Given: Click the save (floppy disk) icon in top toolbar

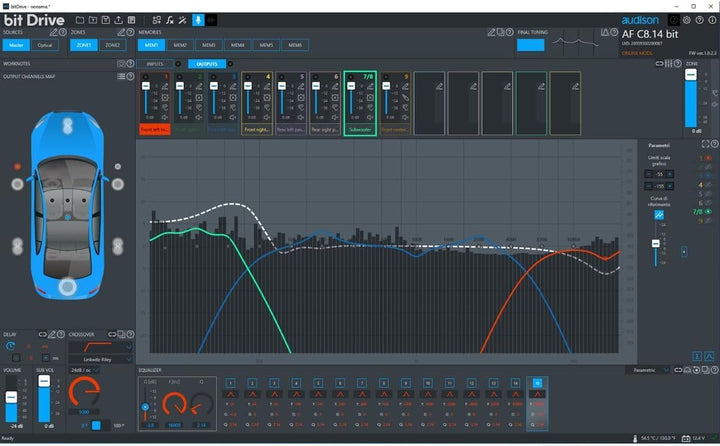Looking at the screenshot, I should 106,20.
